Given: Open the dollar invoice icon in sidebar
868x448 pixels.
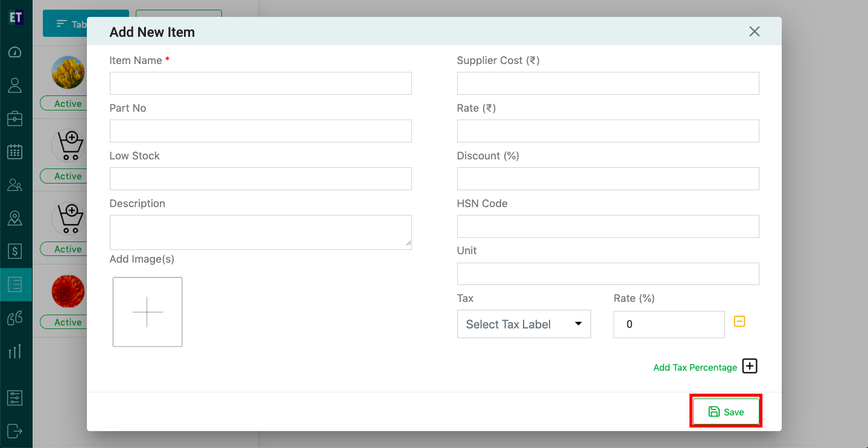Looking at the screenshot, I should point(15,251).
